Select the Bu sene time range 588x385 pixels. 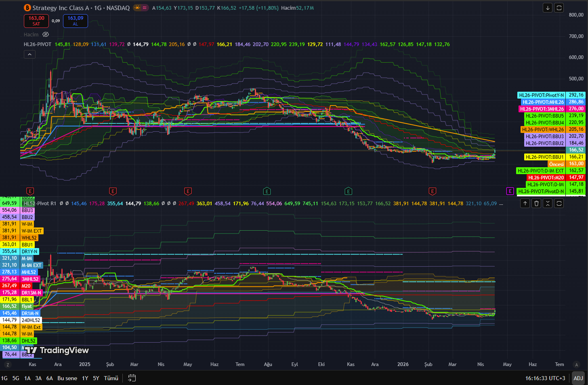pyautogui.click(x=67, y=378)
